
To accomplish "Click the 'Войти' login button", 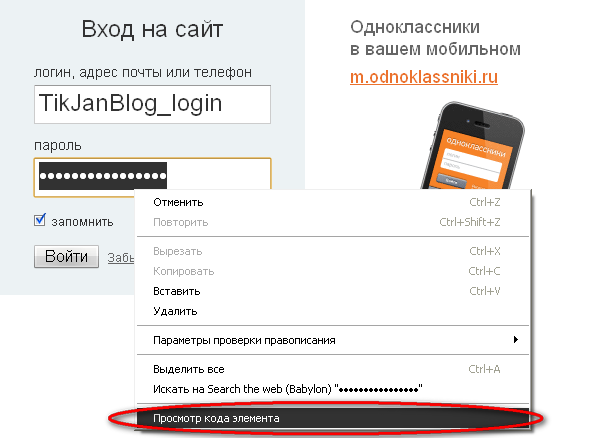I will coord(66,256).
